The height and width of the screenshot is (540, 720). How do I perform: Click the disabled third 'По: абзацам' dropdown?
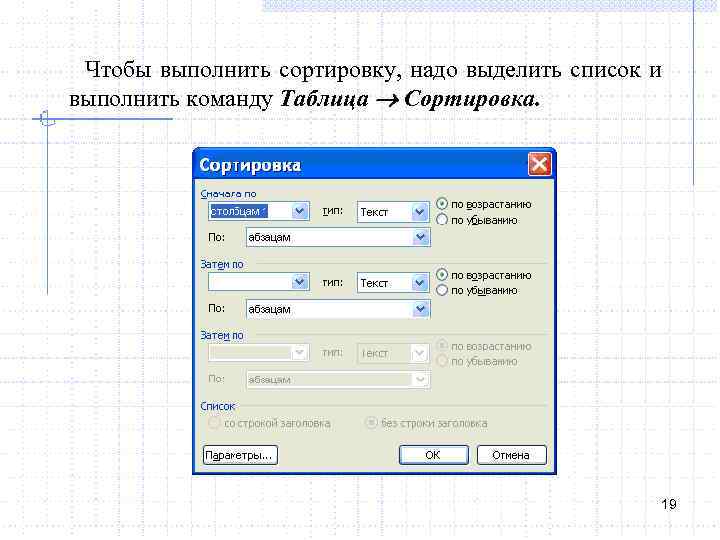(338, 380)
